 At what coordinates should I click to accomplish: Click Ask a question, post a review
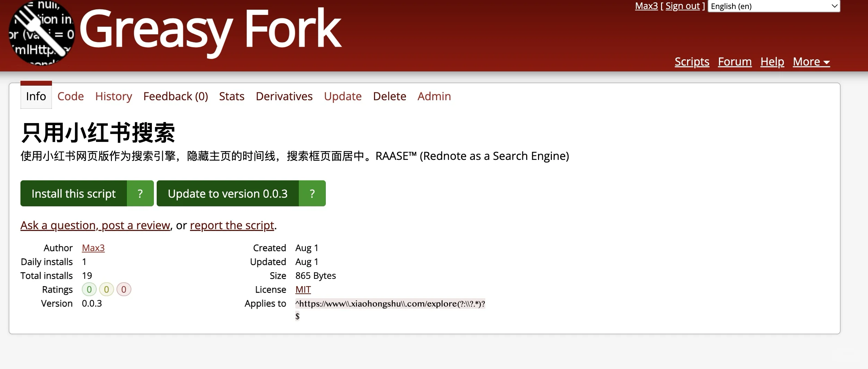click(95, 225)
